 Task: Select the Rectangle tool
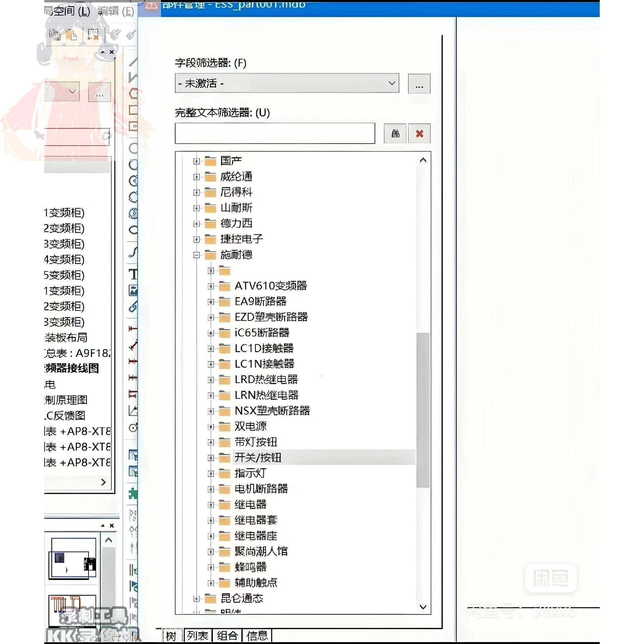tap(133, 109)
